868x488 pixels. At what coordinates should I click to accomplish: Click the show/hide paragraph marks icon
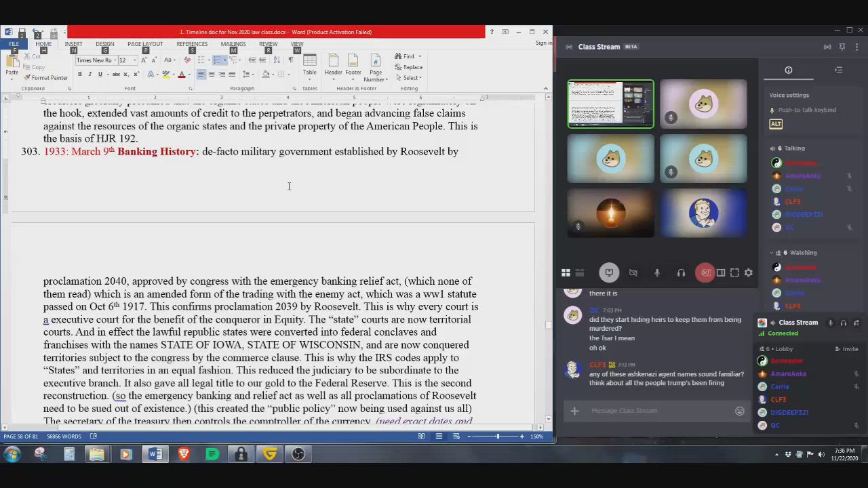291,60
